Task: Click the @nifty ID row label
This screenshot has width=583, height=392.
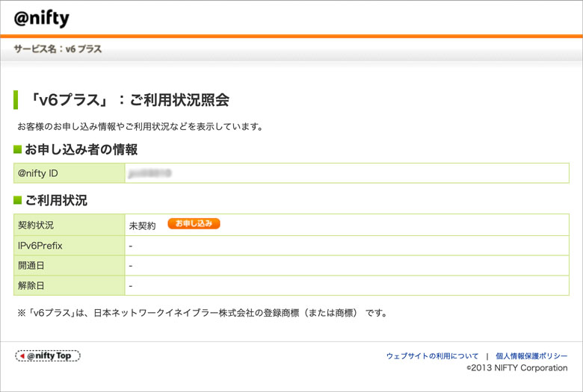Action: pos(38,173)
